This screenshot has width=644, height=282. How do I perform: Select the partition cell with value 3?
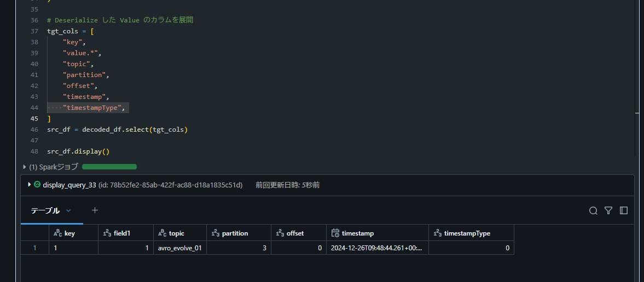coord(239,248)
